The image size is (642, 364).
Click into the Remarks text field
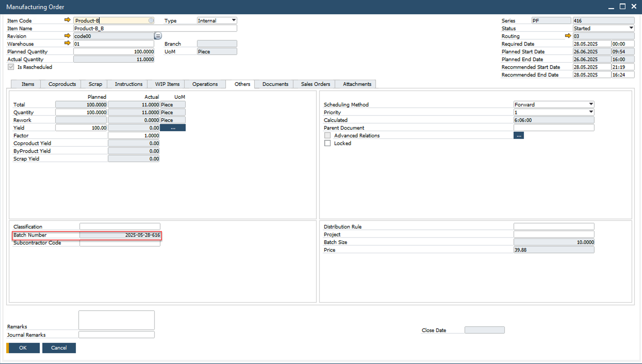[x=116, y=320]
